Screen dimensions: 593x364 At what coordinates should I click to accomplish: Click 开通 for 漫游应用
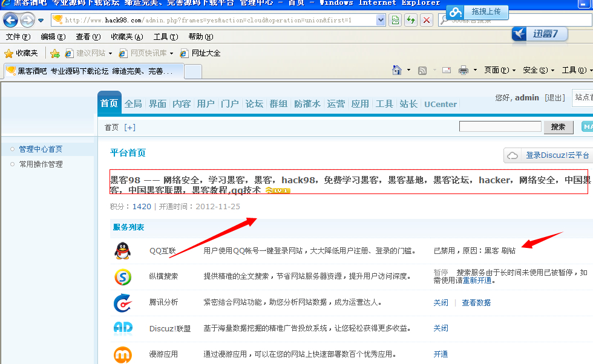[441, 354]
